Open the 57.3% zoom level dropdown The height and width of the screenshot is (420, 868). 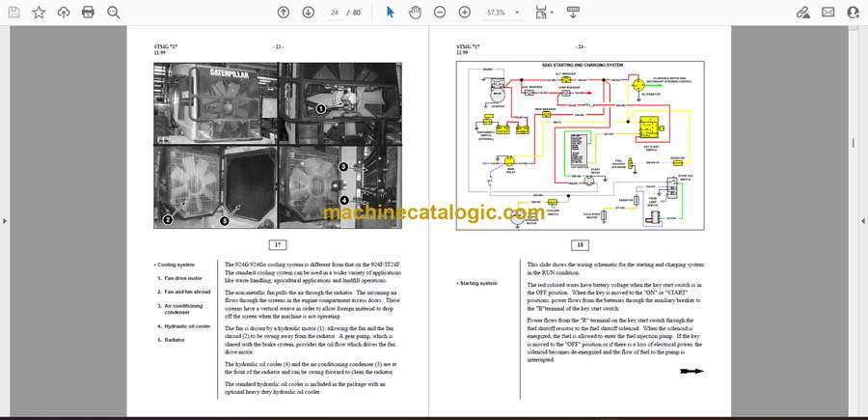click(502, 13)
